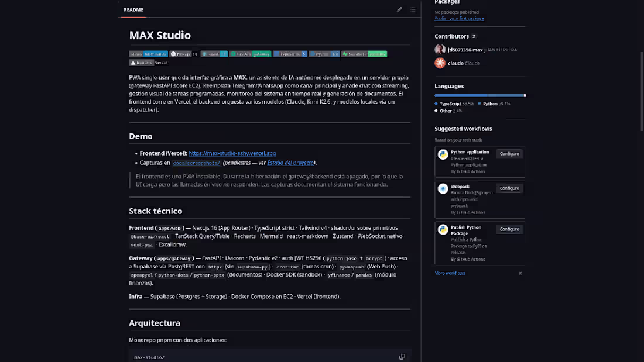Screen dimensions: 644x362
Task: Click the Supabase badge
Action: (x=364, y=54)
